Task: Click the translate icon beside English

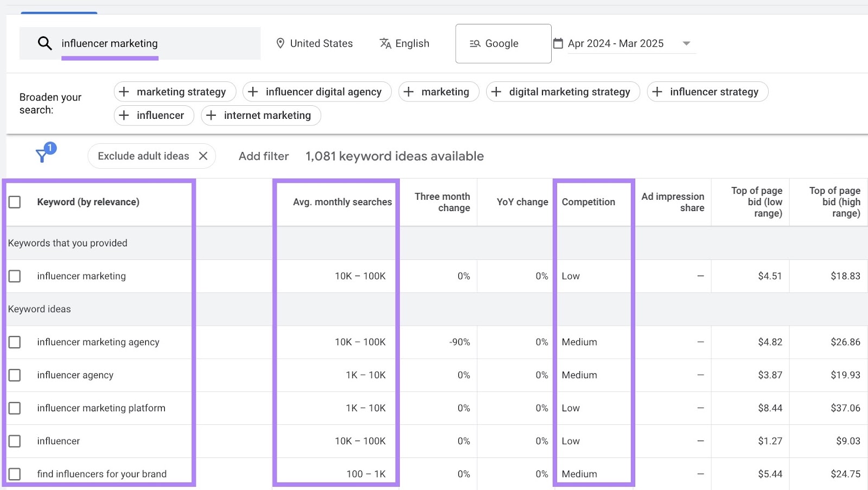Action: [x=385, y=43]
